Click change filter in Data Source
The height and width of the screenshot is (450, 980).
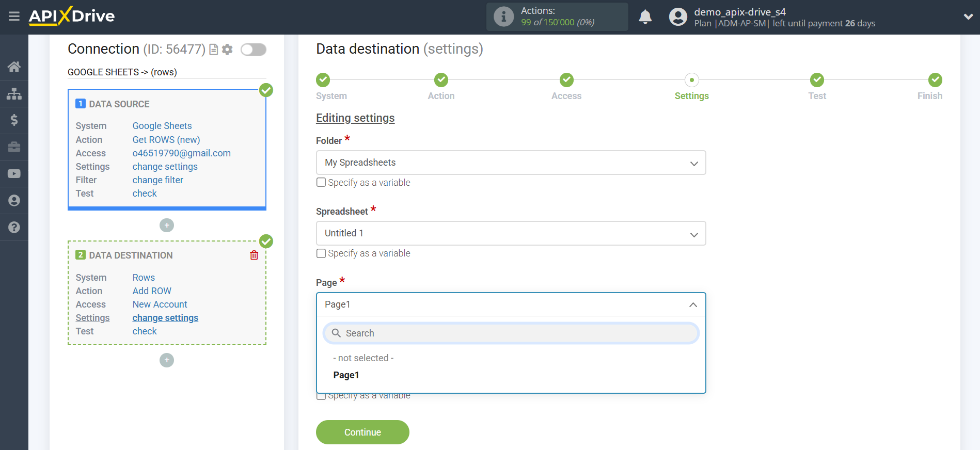point(158,180)
